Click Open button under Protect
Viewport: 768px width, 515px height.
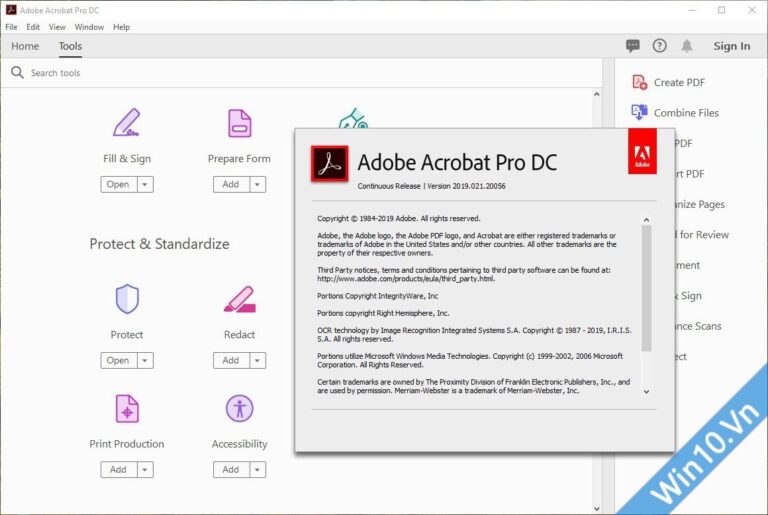click(119, 361)
